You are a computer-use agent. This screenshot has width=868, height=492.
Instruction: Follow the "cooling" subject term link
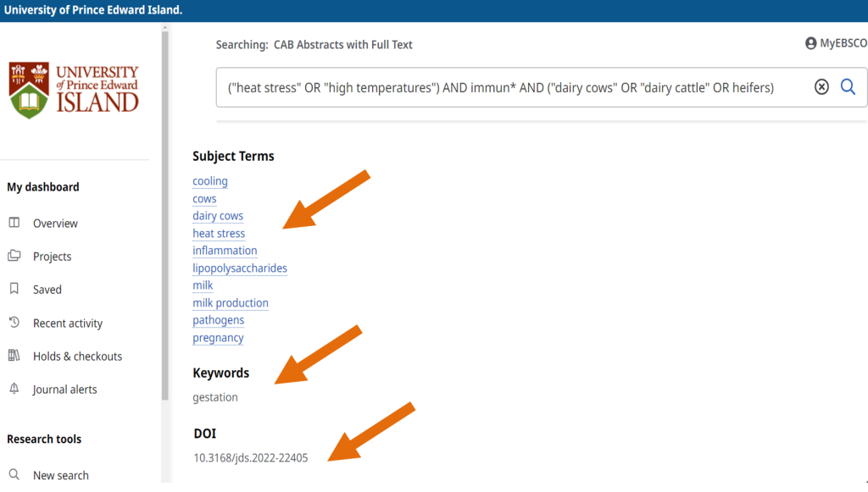click(210, 181)
